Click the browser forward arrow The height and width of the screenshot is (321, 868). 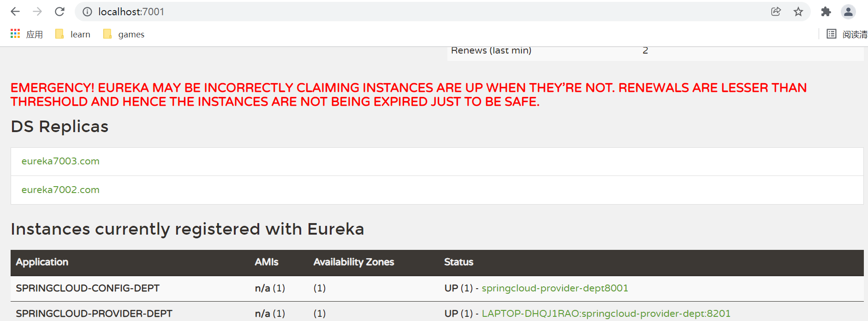click(x=37, y=12)
